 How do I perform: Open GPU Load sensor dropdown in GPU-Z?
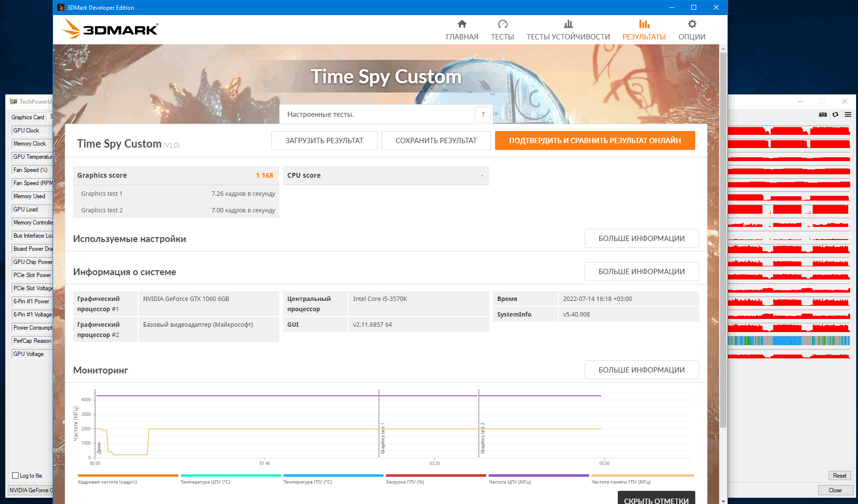[32, 209]
